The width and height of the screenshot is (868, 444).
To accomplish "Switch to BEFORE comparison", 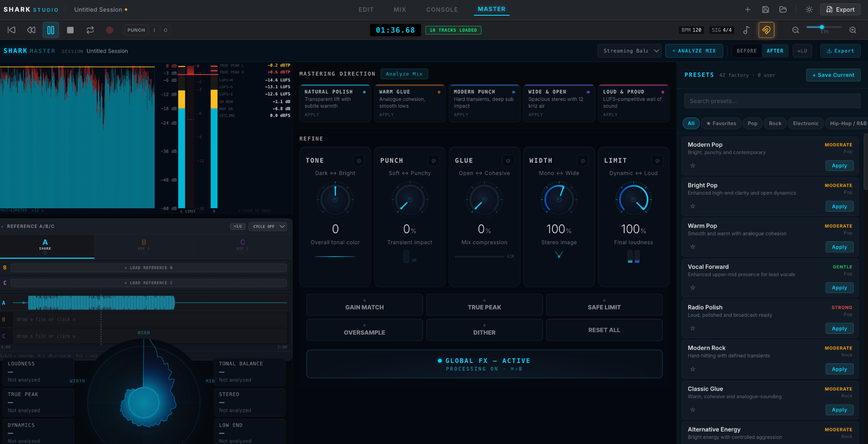I will coord(746,51).
